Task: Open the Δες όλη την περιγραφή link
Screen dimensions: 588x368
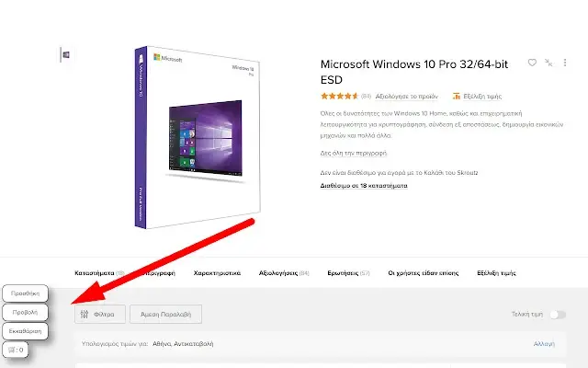Action: tap(353, 154)
